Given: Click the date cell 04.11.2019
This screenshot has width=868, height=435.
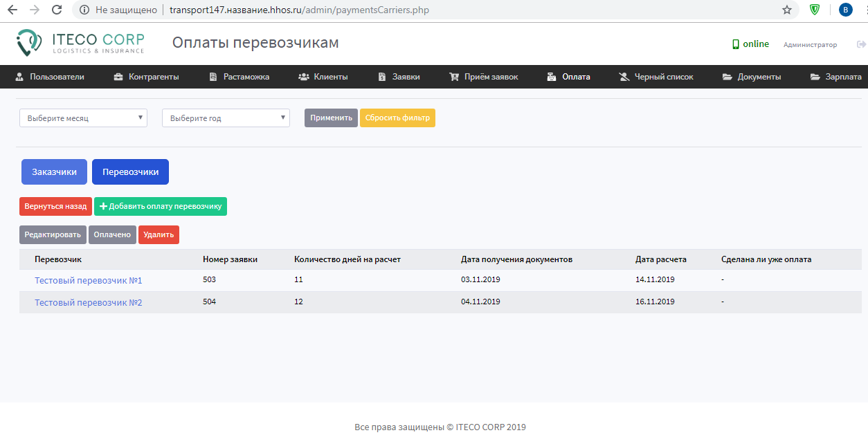Looking at the screenshot, I should tap(480, 302).
